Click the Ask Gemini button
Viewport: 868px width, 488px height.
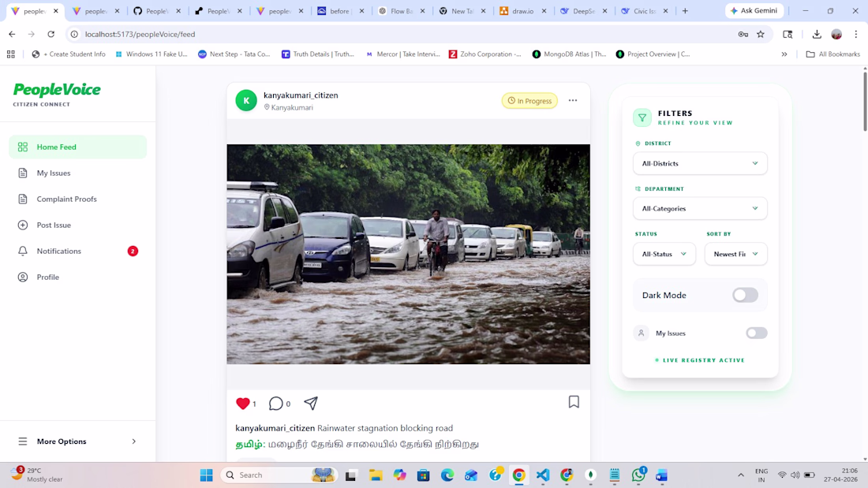point(754,11)
